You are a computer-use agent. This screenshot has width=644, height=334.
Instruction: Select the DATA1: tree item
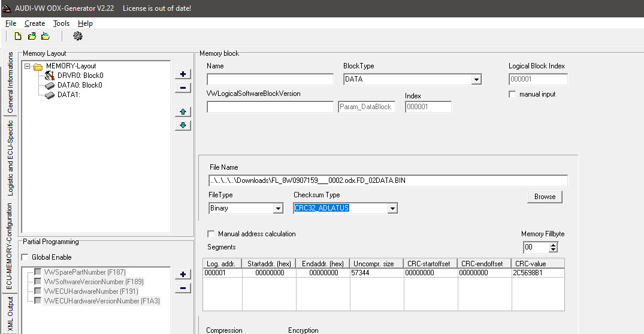pyautogui.click(x=68, y=95)
